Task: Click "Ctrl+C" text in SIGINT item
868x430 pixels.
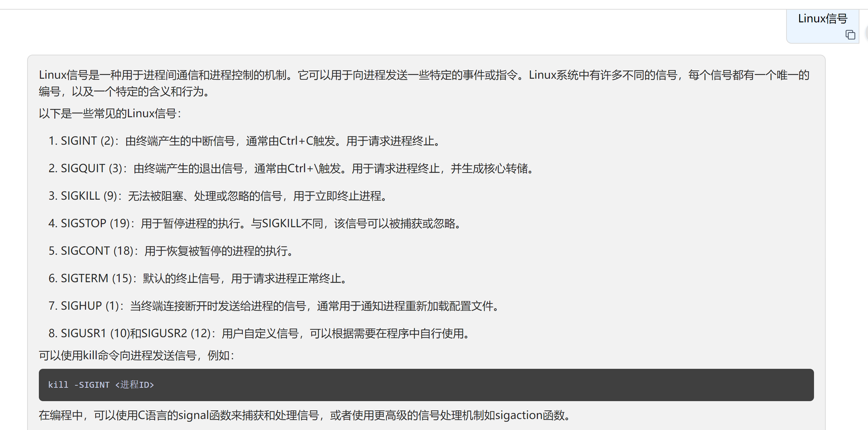Action: [x=296, y=141]
